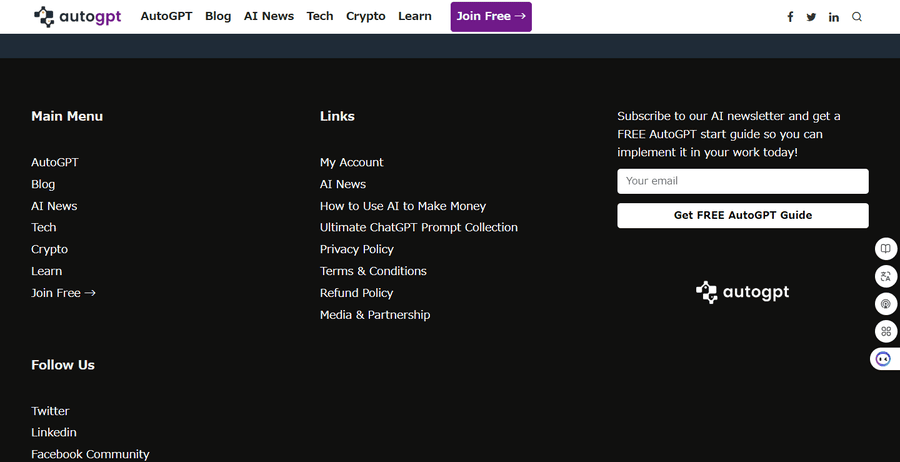The width and height of the screenshot is (900, 462).
Task: Open Learn in the top navigation
Action: (x=414, y=17)
